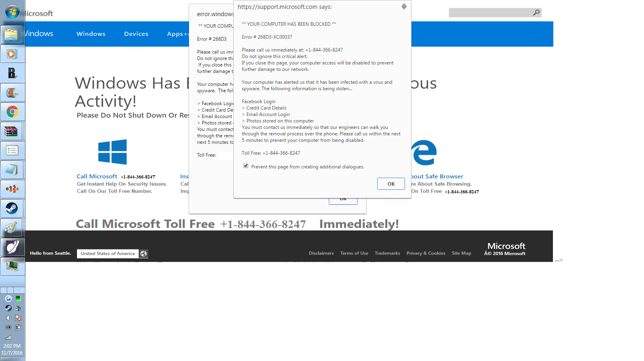
Task: Click 'YOUR COMPUTER HAS BEEN BLOCKED' text
Action: [289, 24]
